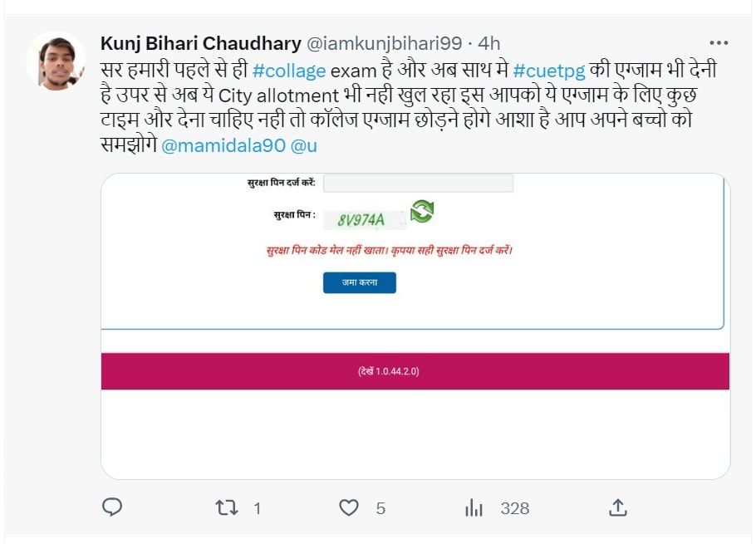Viewport: 756px width, 544px height.
Task: Click the red captcha error message
Action: pyautogui.click(x=390, y=250)
